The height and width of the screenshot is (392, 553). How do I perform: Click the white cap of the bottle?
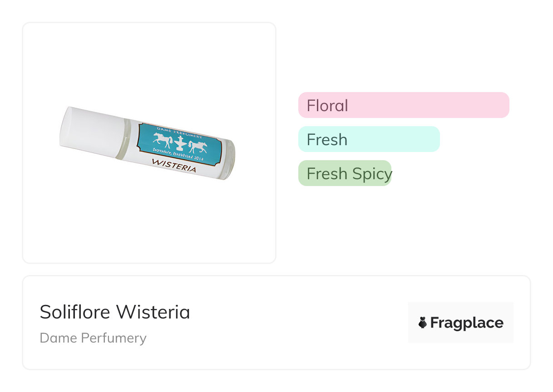(x=93, y=132)
